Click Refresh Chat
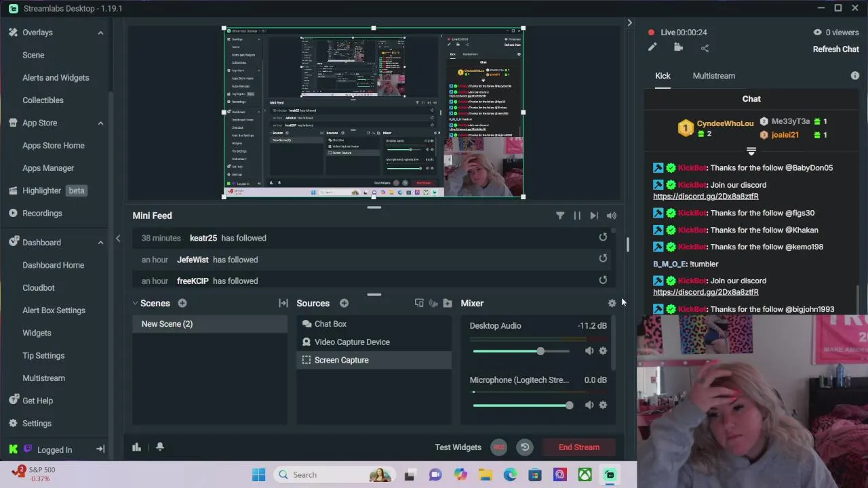This screenshot has width=868, height=488. tap(836, 49)
